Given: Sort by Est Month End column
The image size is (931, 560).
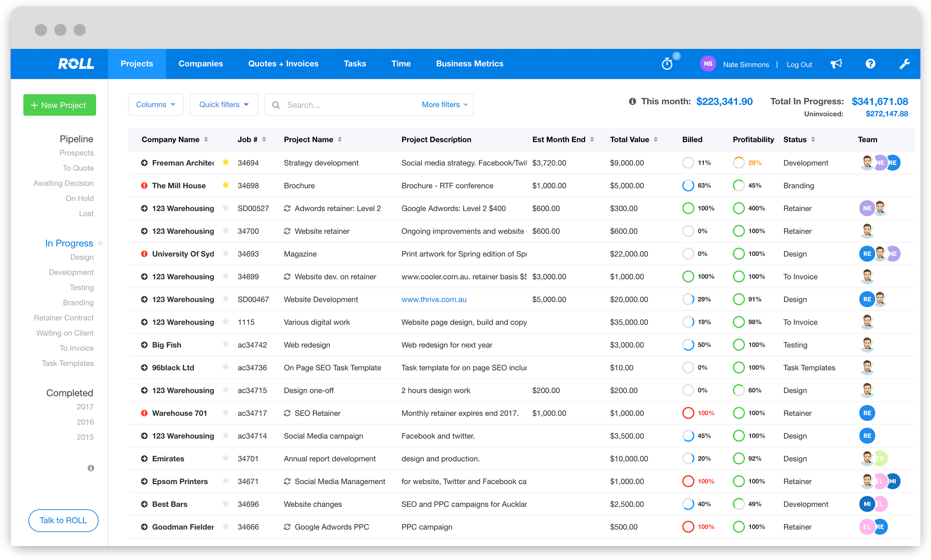Looking at the screenshot, I should coord(592,139).
